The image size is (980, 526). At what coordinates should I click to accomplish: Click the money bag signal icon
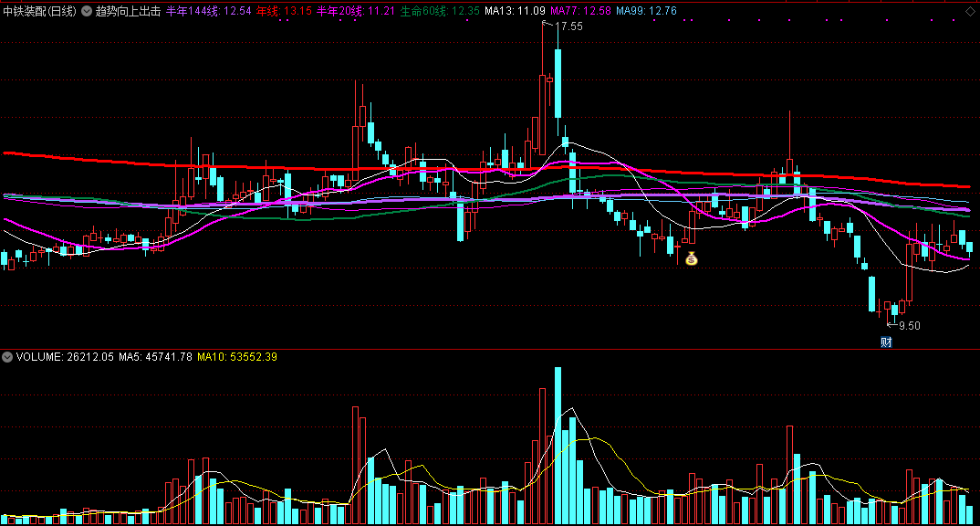pos(692,258)
